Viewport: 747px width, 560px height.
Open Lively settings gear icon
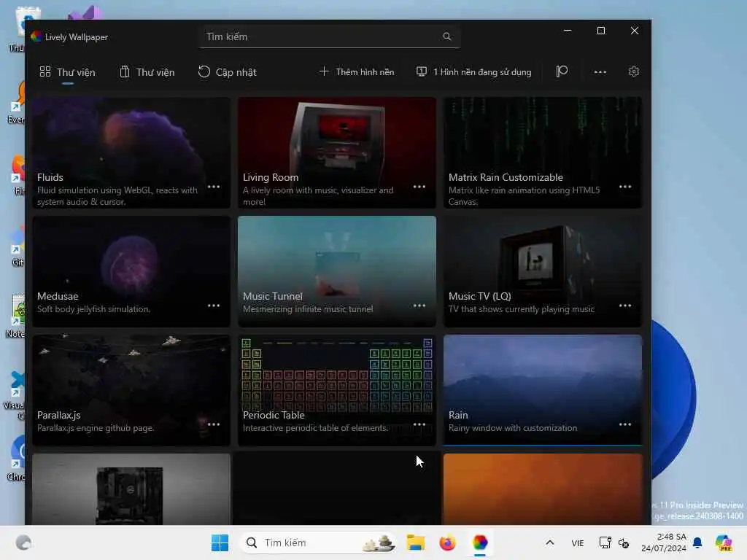tap(634, 72)
